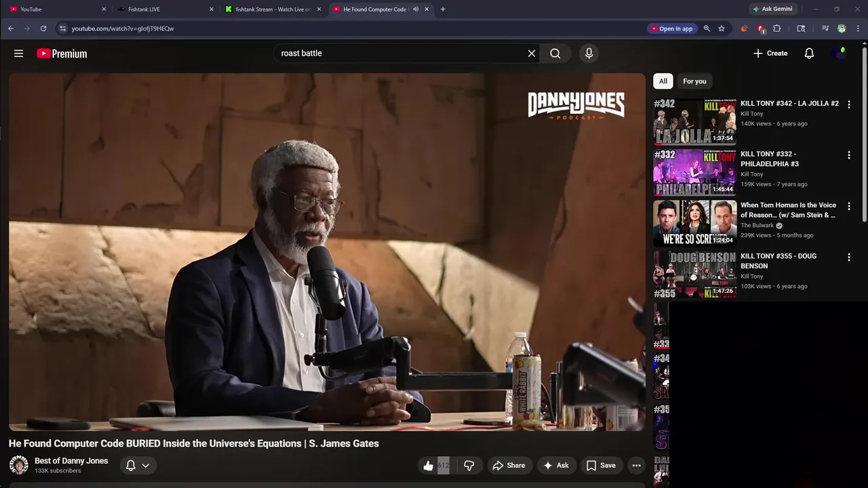
Task: Click Ask Gemini in the title bar
Action: (772, 9)
